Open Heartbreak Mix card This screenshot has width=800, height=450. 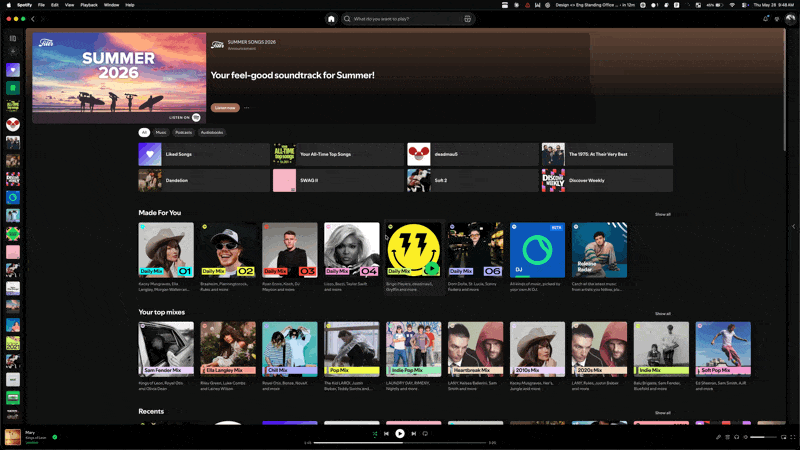tap(476, 357)
